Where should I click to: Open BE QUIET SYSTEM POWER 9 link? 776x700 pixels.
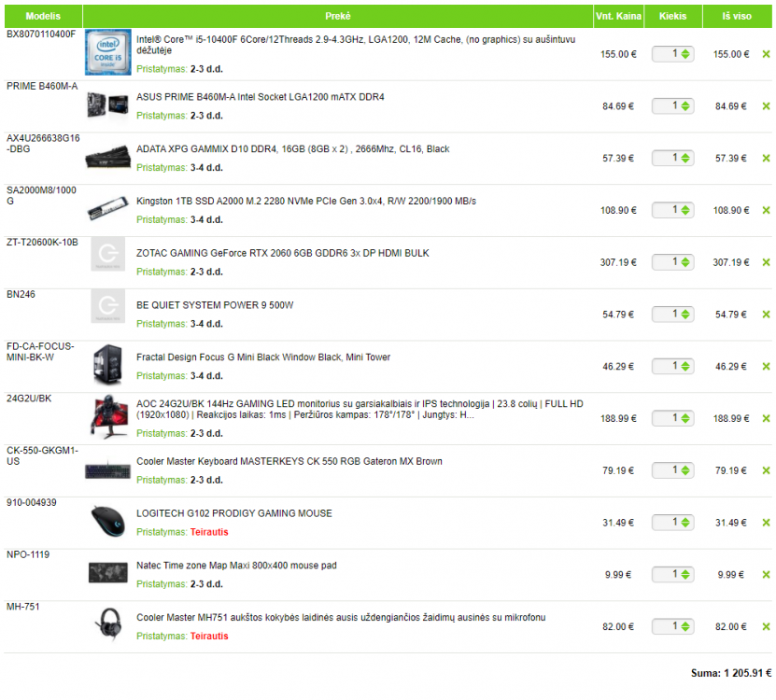pos(215,305)
